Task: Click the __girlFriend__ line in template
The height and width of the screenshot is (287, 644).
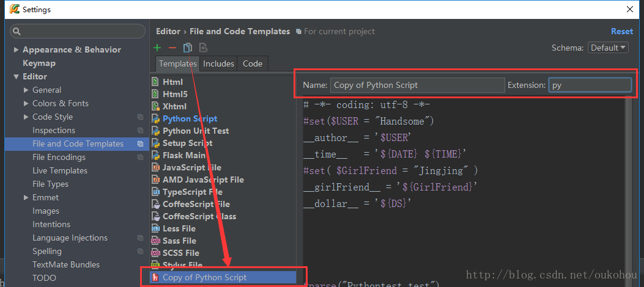Action: click(x=391, y=187)
